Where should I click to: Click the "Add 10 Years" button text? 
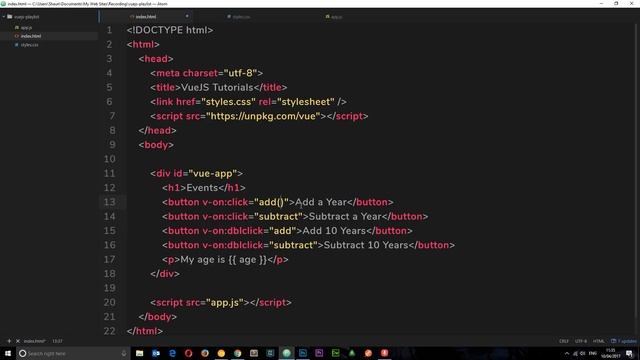[334, 231]
